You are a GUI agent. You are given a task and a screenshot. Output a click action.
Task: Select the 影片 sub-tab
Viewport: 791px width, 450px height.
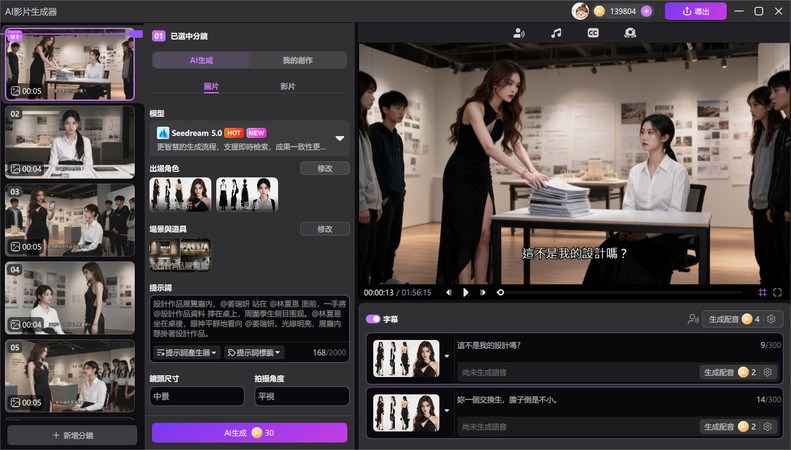pyautogui.click(x=288, y=86)
